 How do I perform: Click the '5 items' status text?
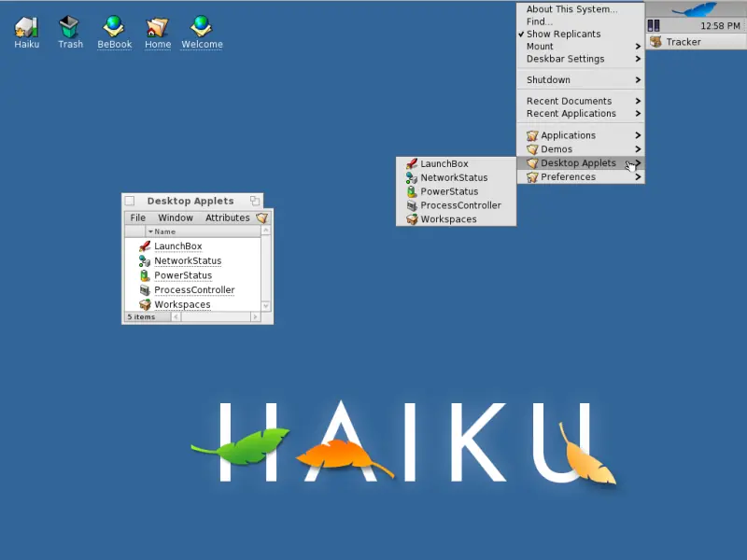(x=141, y=316)
